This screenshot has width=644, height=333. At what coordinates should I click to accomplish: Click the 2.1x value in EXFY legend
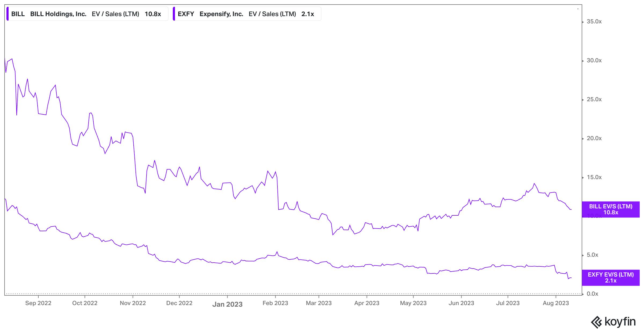(x=308, y=14)
